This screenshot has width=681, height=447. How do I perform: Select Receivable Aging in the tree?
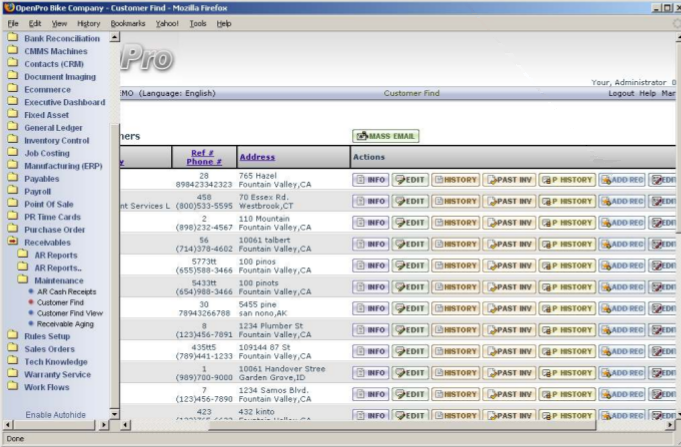click(x=66, y=324)
